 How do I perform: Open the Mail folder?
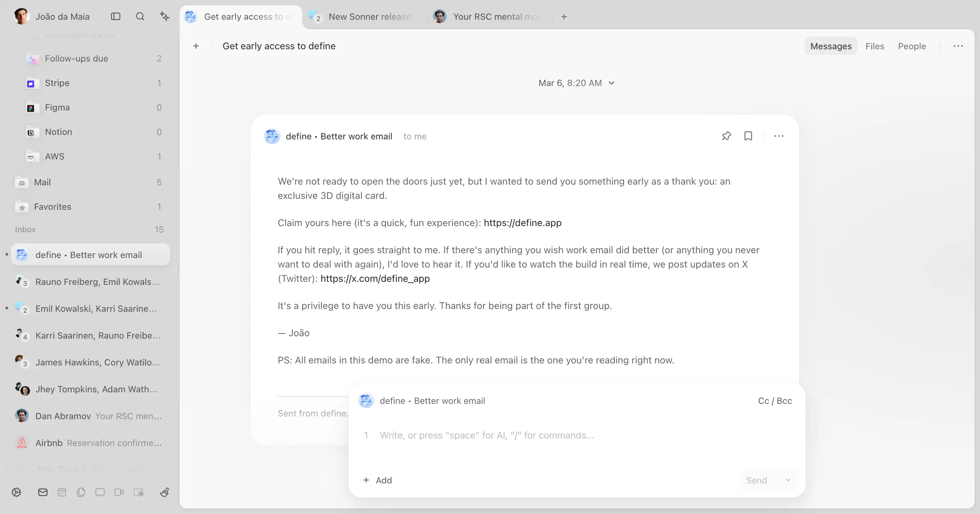tap(91, 182)
